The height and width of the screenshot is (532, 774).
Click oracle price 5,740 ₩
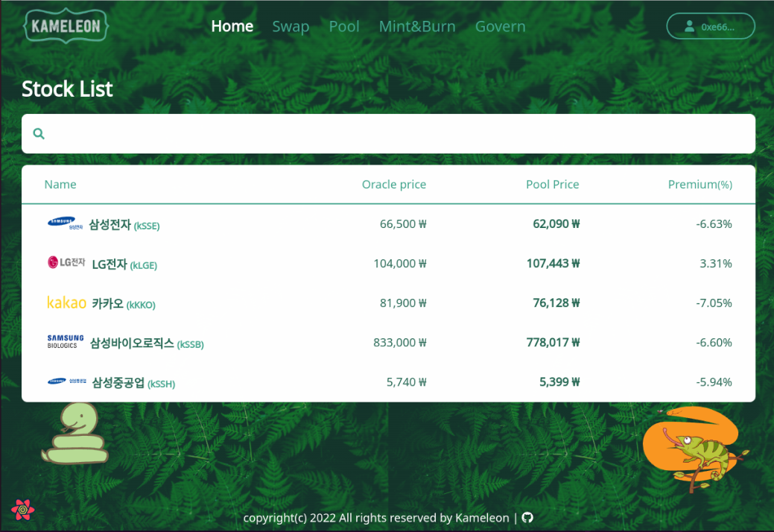coord(406,381)
